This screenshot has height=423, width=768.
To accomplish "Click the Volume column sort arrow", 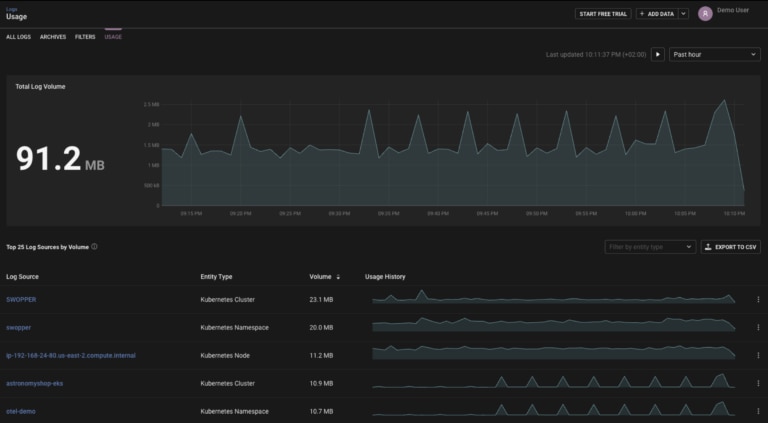I will click(338, 277).
